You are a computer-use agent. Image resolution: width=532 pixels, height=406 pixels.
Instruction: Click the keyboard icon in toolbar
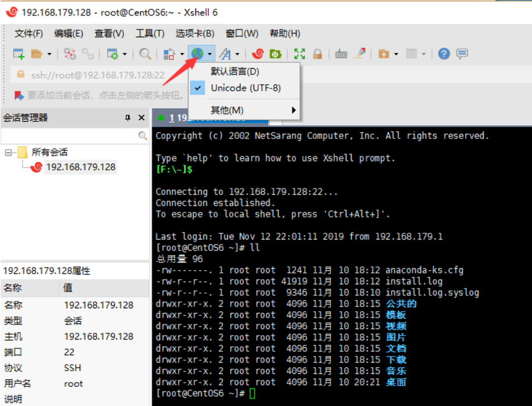pos(341,54)
